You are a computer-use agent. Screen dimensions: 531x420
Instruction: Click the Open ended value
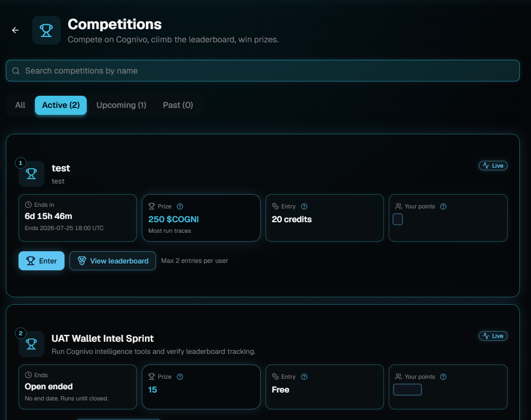point(49,387)
